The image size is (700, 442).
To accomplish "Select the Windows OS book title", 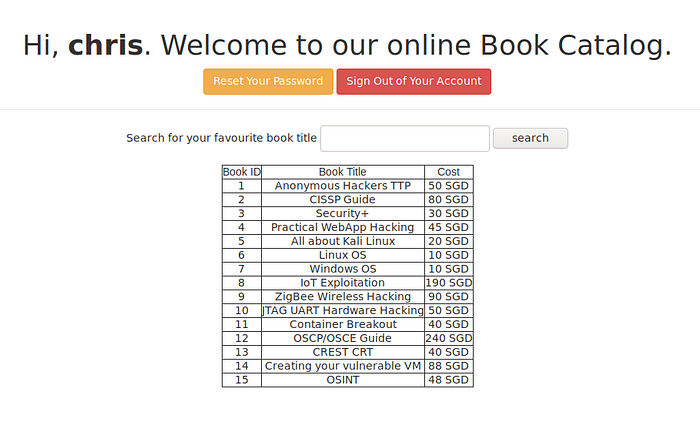I will click(x=342, y=269).
